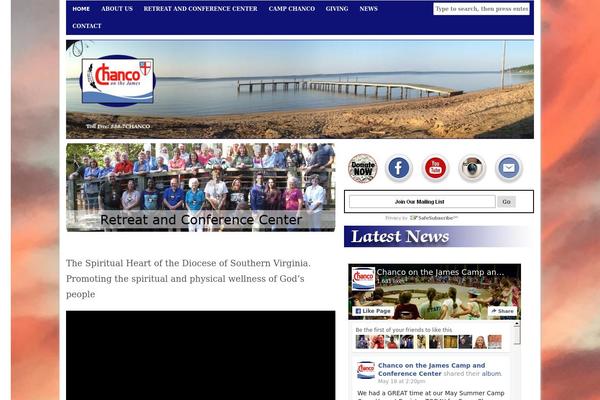Open the About Us menu
The width and height of the screenshot is (600, 400).
[x=117, y=9]
